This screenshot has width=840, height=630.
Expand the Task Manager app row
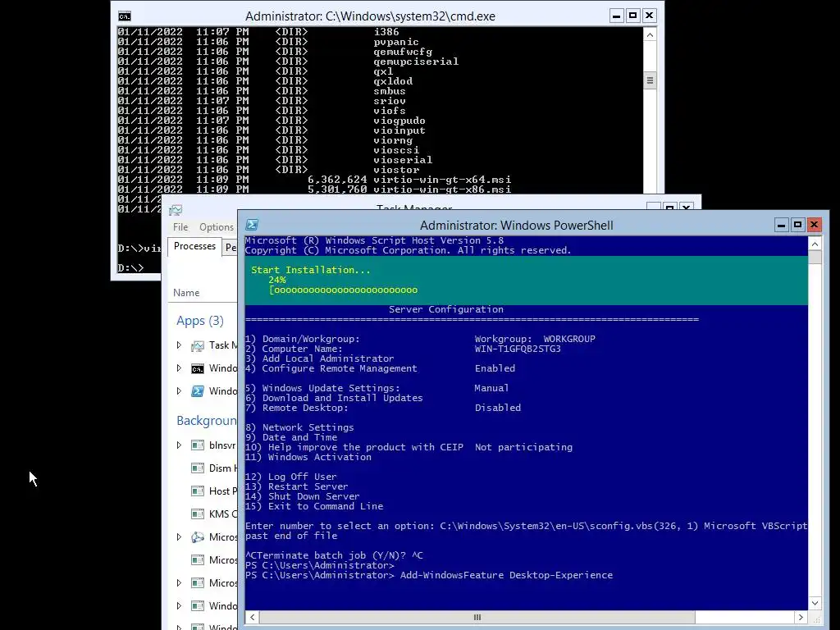tap(179, 345)
